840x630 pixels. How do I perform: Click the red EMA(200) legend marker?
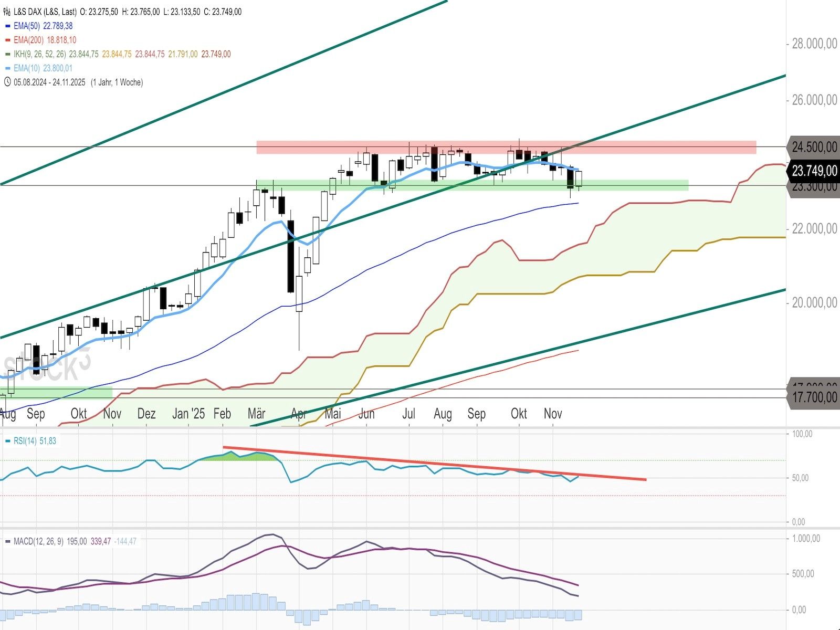(x=7, y=40)
